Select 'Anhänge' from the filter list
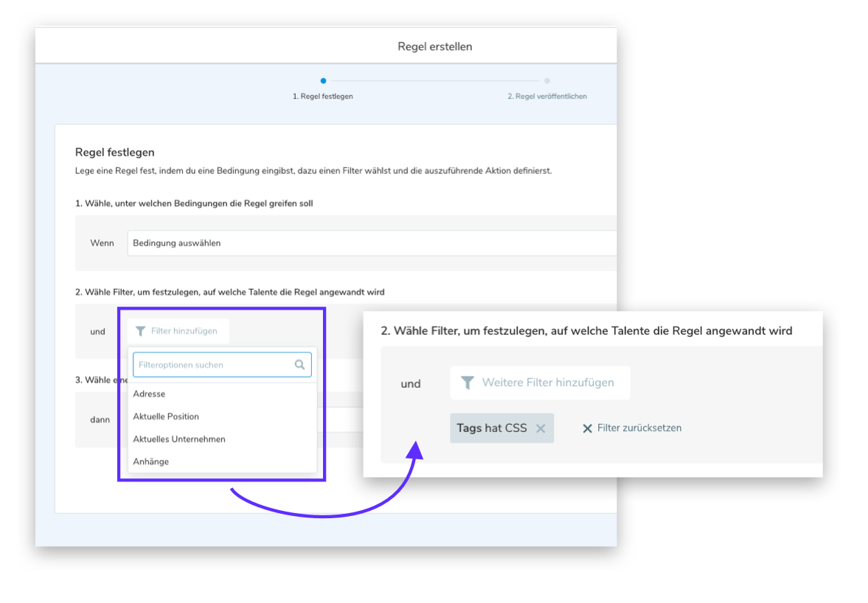Screen dimensions: 868x603 [x=151, y=461]
